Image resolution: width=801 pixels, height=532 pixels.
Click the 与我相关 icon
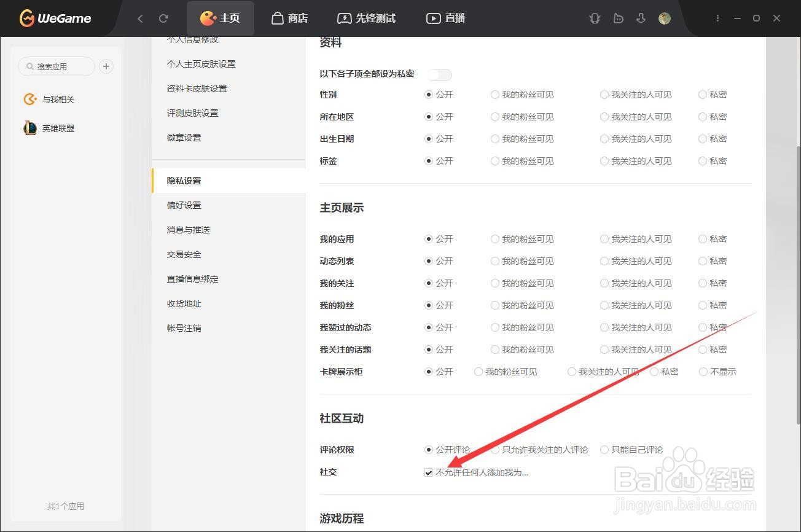point(29,100)
